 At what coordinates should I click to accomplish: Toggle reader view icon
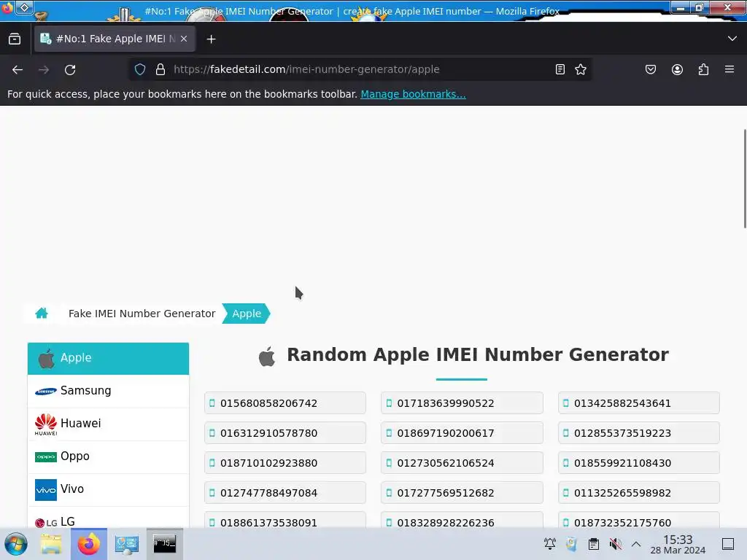pyautogui.click(x=560, y=69)
